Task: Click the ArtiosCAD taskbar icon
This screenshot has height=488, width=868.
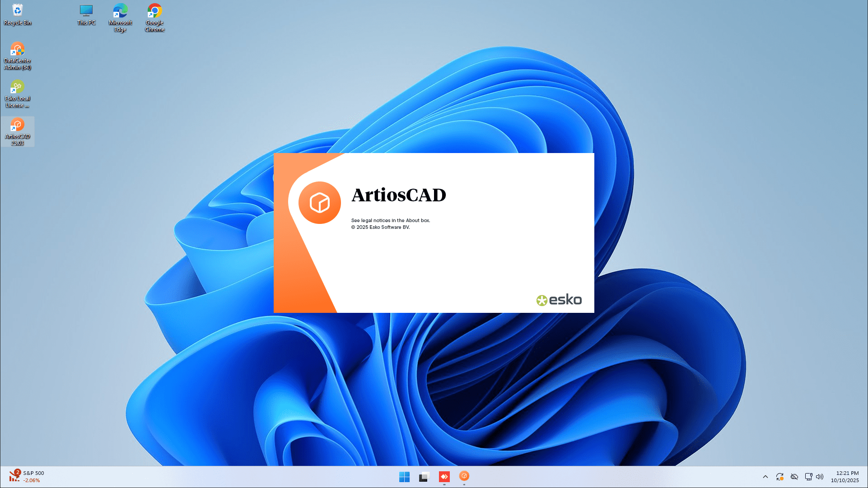Action: (464, 476)
